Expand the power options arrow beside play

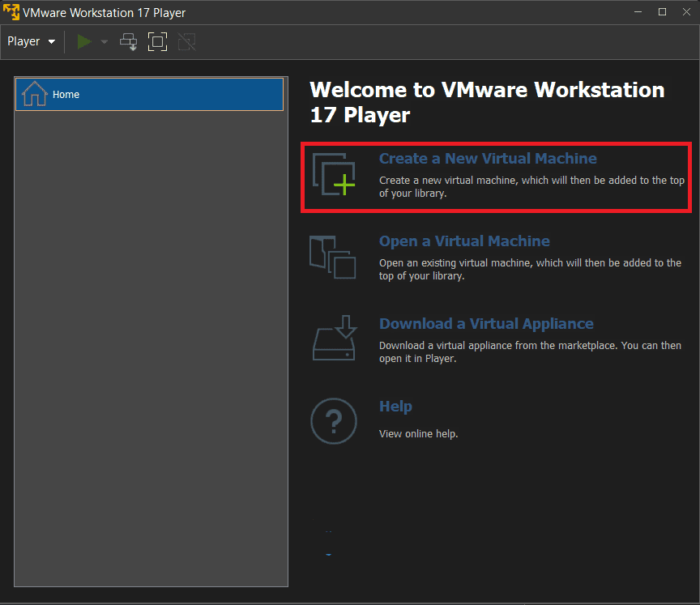[x=104, y=41]
